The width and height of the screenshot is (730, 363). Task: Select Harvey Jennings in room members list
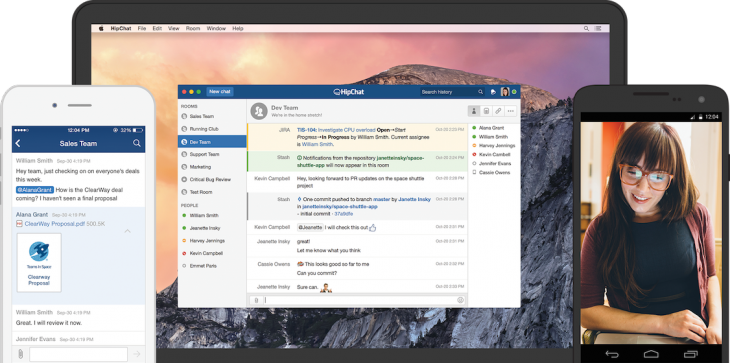[496, 146]
